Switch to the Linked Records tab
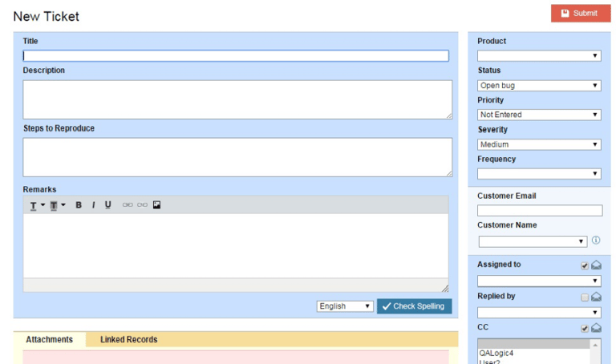616x364 pixels. point(128,340)
